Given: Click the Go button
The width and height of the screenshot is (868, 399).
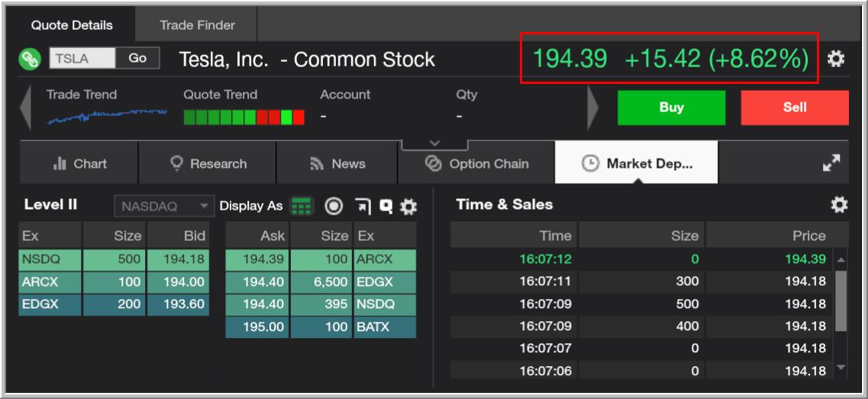Looking at the screenshot, I should click(x=138, y=58).
